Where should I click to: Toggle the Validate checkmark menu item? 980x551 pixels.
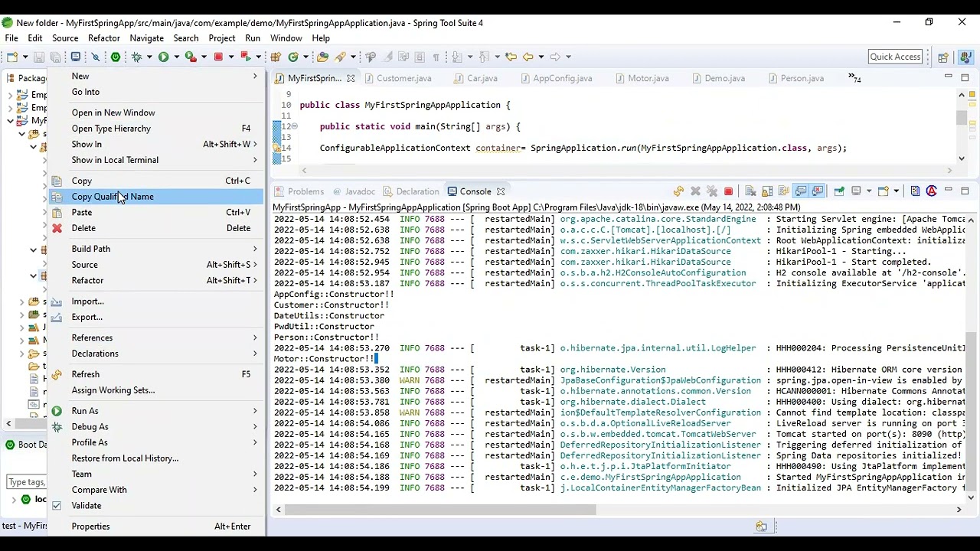[x=57, y=506]
